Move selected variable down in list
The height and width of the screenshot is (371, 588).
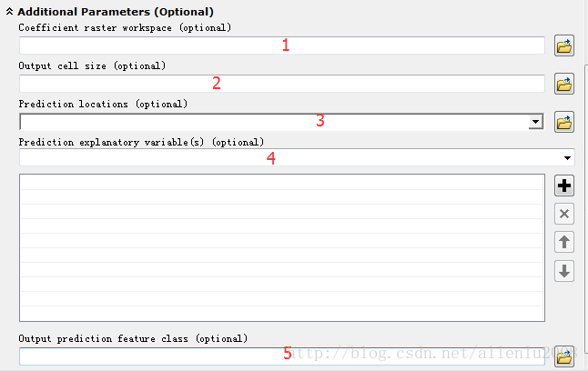[x=564, y=271]
